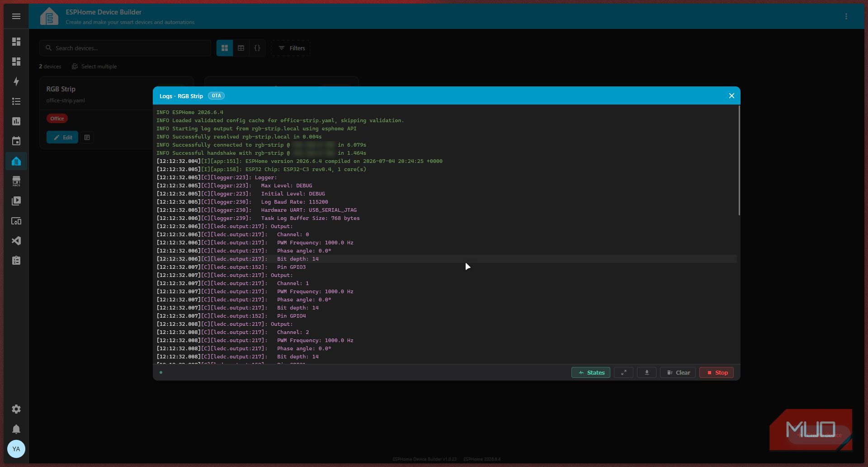Switch to YAML braces view
Screen dimensions: 868x467
(x=257, y=48)
